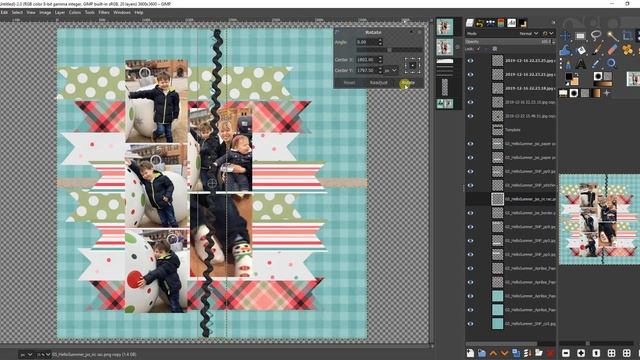Click Readjust in the Rotate dialog
640x360 pixels.
(x=378, y=82)
